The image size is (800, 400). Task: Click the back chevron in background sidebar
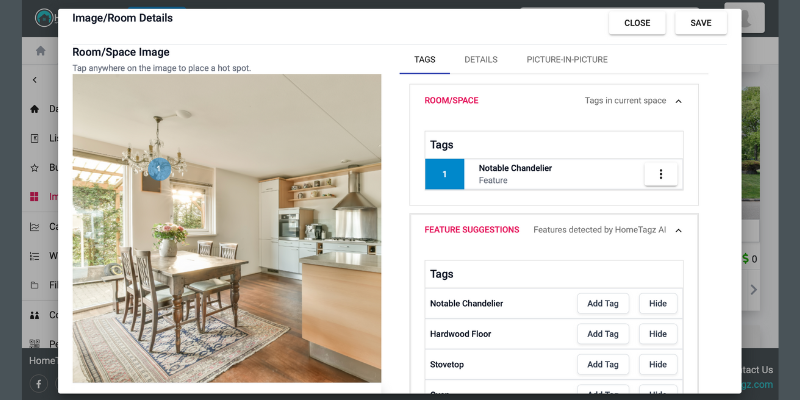click(x=35, y=80)
